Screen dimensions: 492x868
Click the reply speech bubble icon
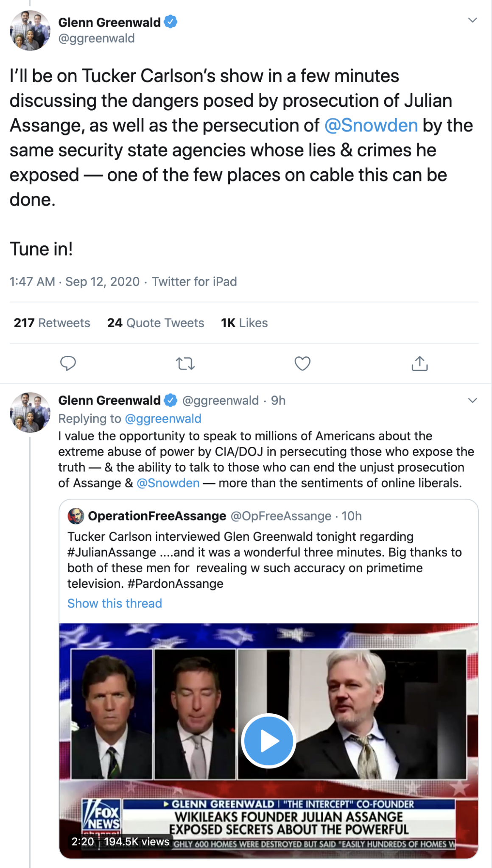(68, 363)
